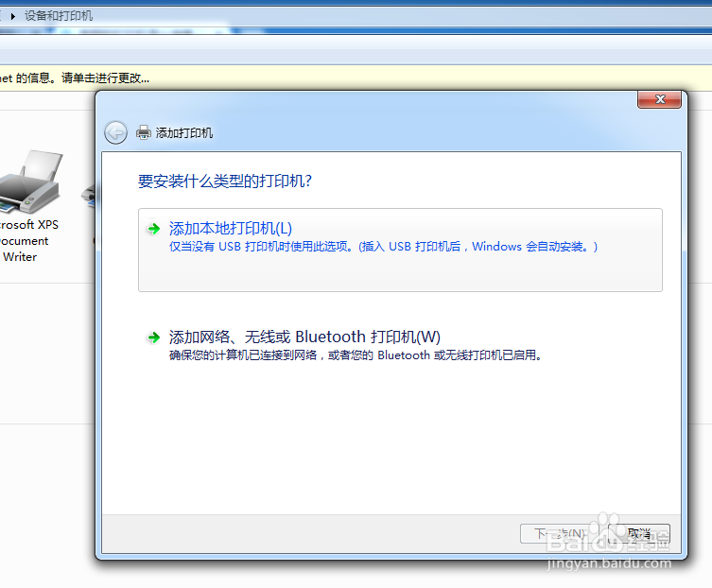
Task: Open breadcrumb arrow before 设备和打印机
Action: [x=13, y=16]
